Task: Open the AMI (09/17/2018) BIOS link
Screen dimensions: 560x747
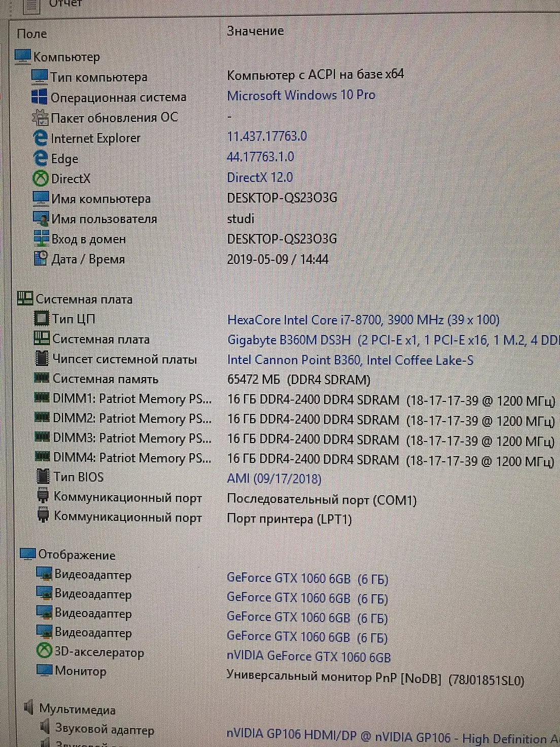Action: click(274, 478)
